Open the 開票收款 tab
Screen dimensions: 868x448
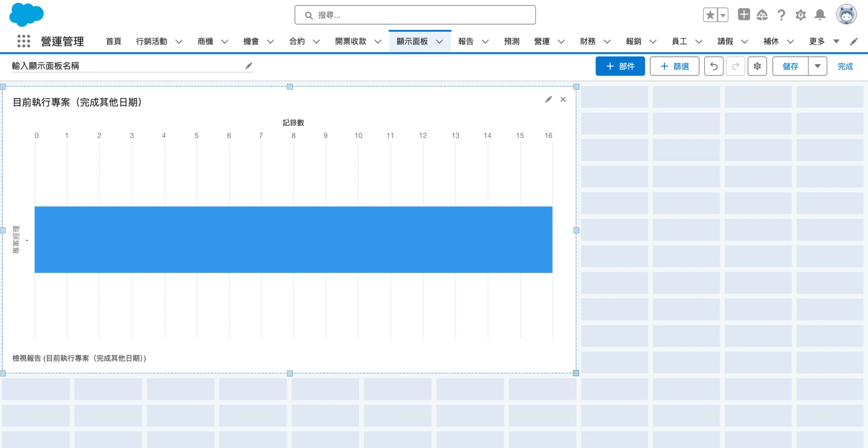(350, 41)
